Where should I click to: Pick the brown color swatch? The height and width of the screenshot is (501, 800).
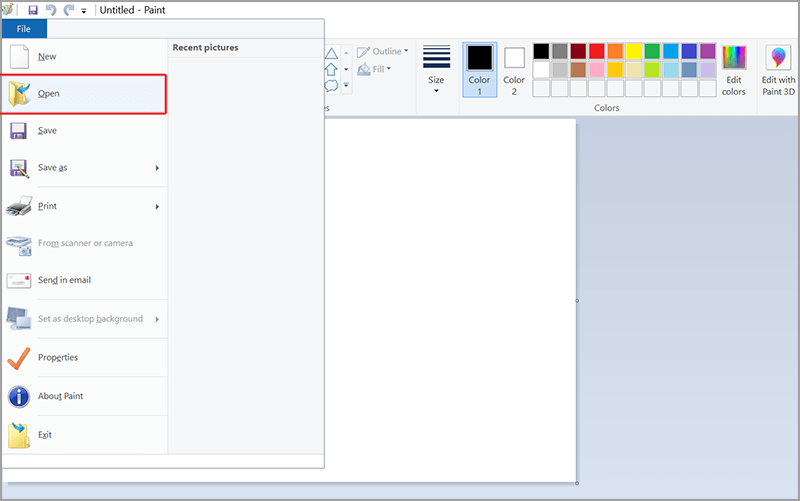click(x=578, y=69)
